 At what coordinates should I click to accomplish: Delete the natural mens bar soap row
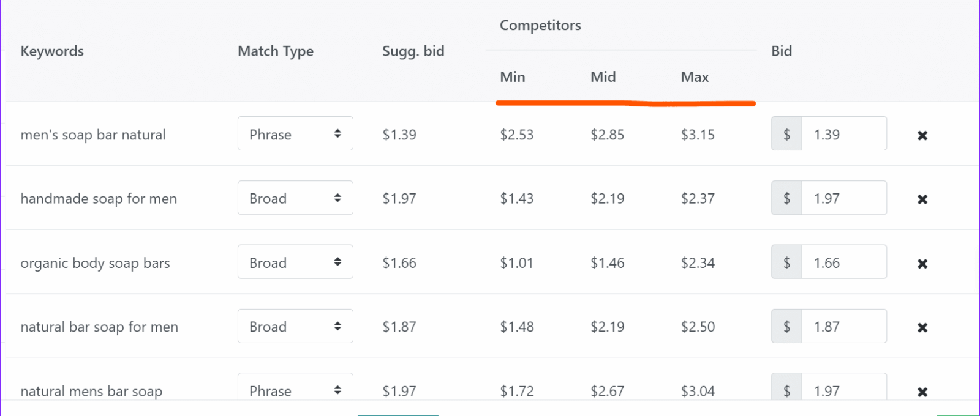(x=922, y=392)
